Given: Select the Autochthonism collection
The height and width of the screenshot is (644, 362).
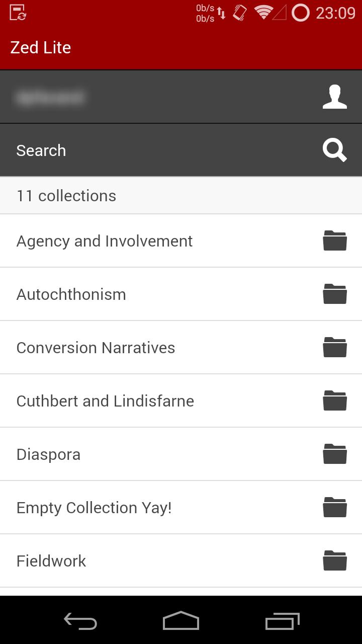Looking at the screenshot, I should 71,294.
